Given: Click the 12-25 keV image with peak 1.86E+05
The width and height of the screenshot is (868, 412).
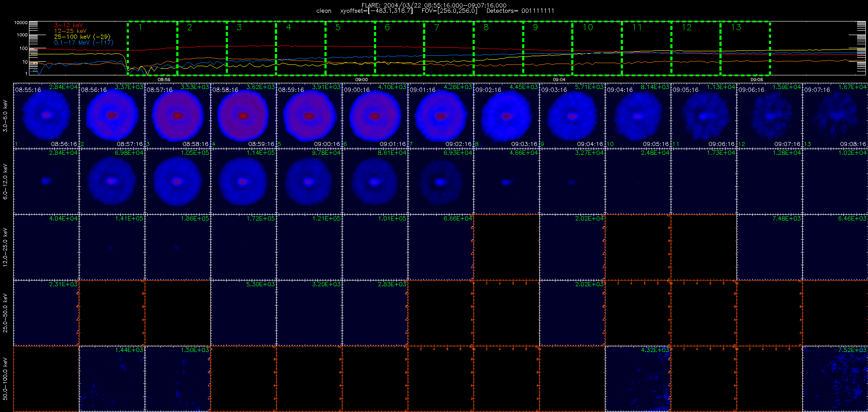Looking at the screenshot, I should pyautogui.click(x=178, y=247).
